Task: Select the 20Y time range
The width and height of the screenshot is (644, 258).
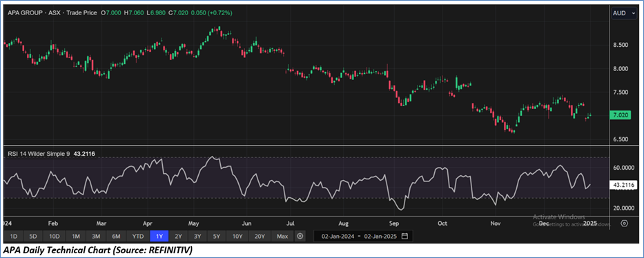Action: 260,236
